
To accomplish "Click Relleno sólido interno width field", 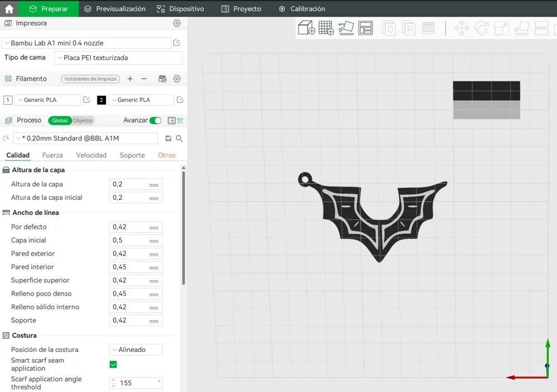I will (136, 307).
